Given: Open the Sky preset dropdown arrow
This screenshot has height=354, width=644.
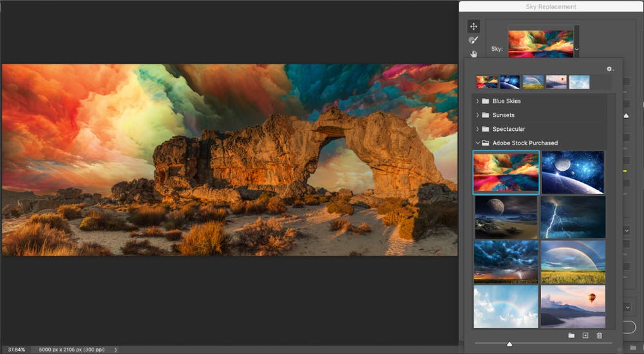Looking at the screenshot, I should pyautogui.click(x=576, y=49).
